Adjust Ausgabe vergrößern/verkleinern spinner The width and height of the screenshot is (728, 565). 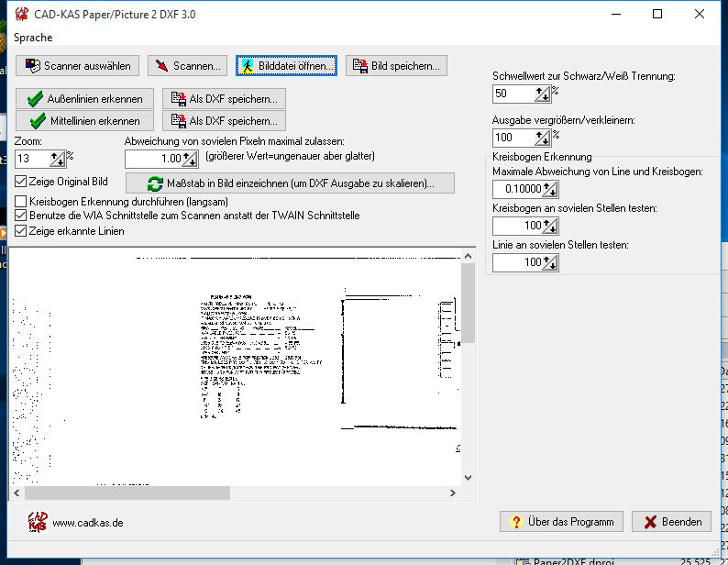tap(541, 138)
